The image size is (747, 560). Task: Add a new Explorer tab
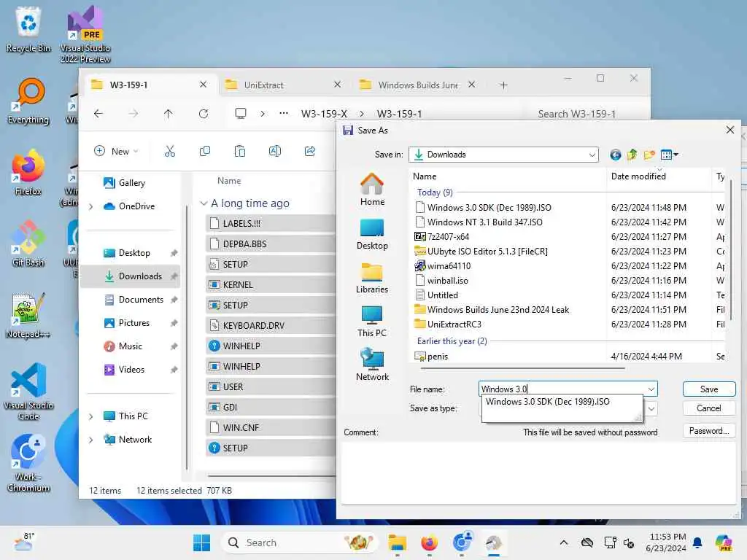coord(503,85)
